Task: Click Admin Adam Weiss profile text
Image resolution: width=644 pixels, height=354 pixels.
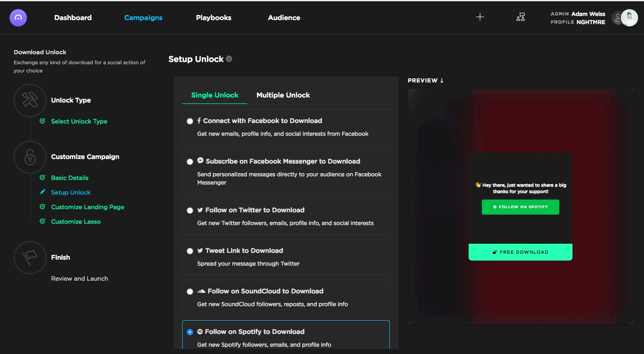Action: [x=578, y=14]
